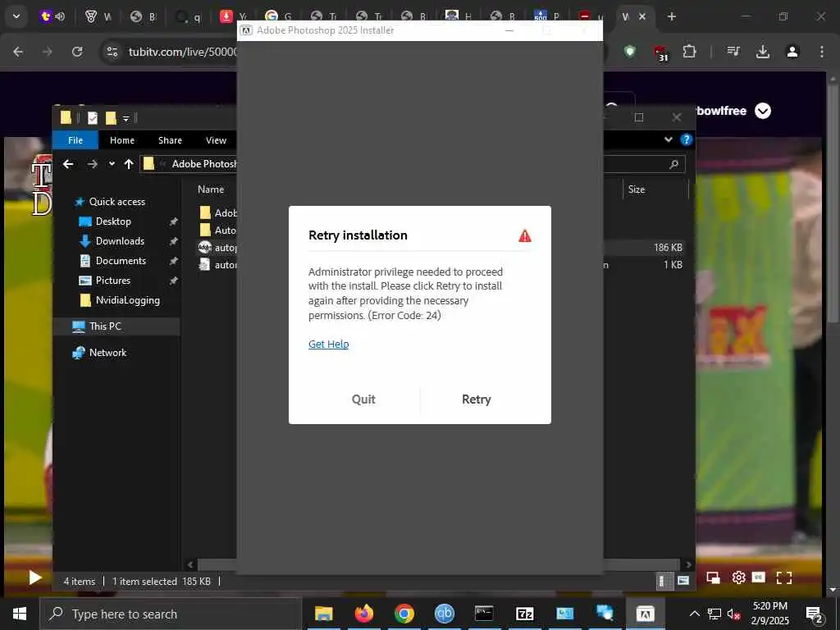The height and width of the screenshot is (630, 840).
Task: Click Quit in the installer dialog
Action: 363,399
